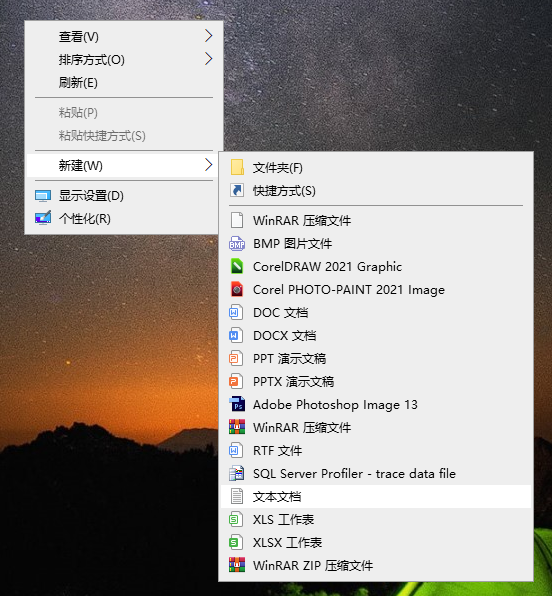Click the SQL Server Profiler trace file icon
Viewport: 552px width, 596px height.
pos(237,474)
